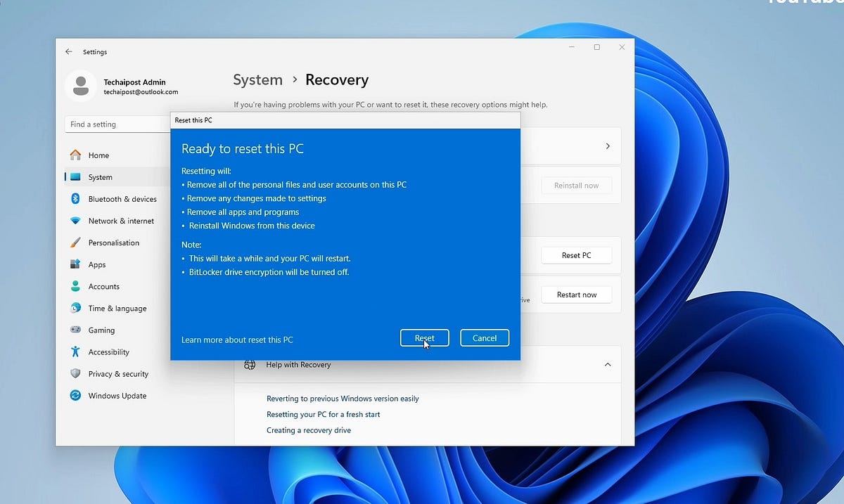Select the Bluetooth & devices icon
Viewport: 844px width, 504px height.
click(x=75, y=199)
